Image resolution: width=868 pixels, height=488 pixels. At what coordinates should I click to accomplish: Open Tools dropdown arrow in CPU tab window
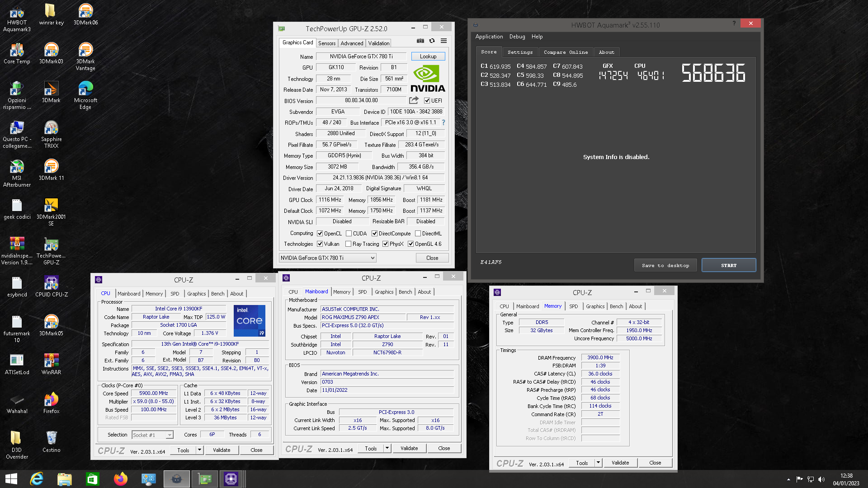click(199, 450)
